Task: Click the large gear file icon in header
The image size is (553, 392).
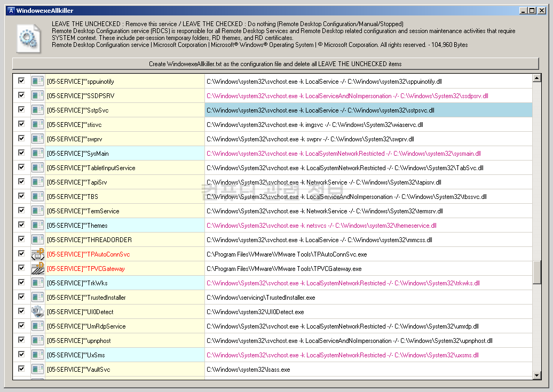Action: pyautogui.click(x=29, y=38)
